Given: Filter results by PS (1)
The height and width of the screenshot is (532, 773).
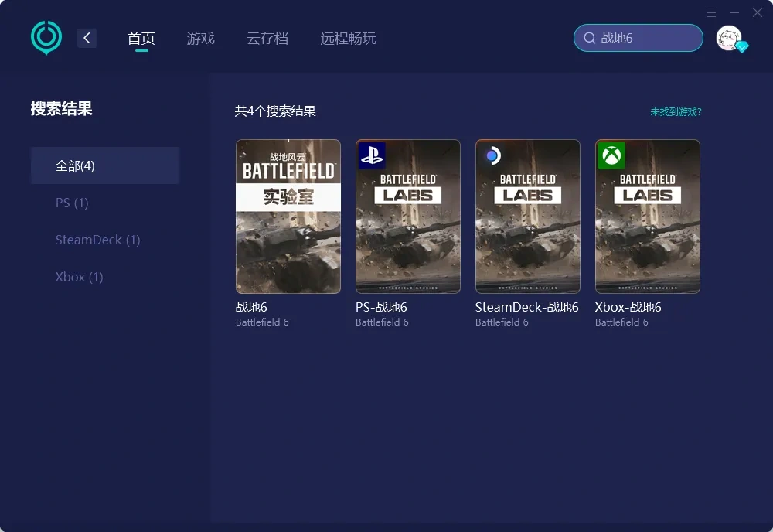Looking at the screenshot, I should (72, 203).
